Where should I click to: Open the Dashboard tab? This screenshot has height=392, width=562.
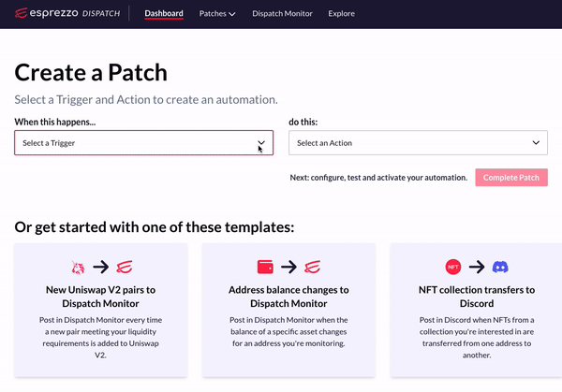(164, 14)
